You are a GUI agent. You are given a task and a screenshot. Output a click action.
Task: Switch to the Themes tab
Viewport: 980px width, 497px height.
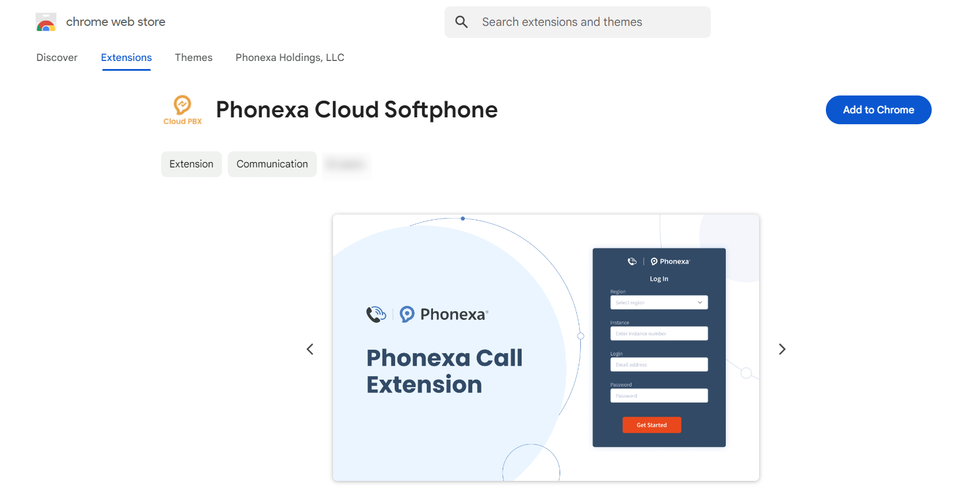(x=194, y=58)
